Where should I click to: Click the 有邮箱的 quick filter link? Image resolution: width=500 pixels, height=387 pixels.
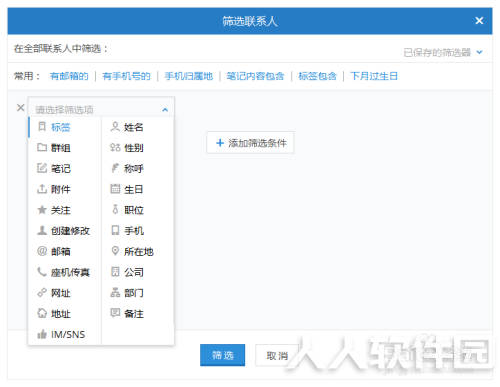69,76
